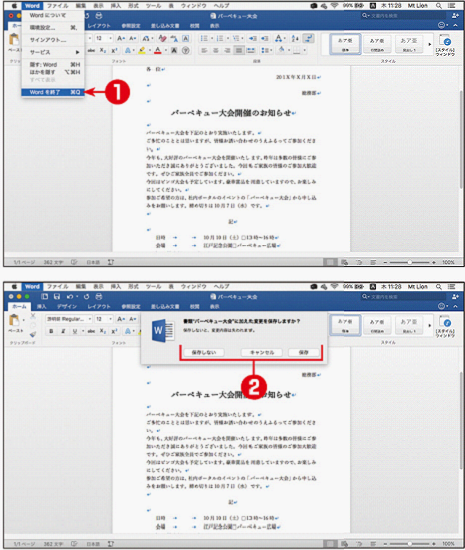Click line spacing icon in upper screenshot
Viewport: 465px width, 550px height.
(265, 50)
